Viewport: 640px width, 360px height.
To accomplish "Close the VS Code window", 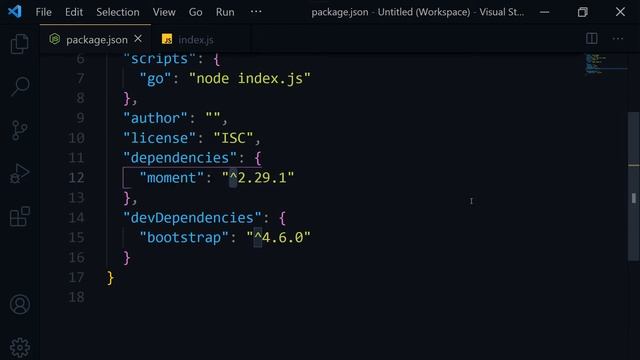I will pyautogui.click(x=620, y=12).
